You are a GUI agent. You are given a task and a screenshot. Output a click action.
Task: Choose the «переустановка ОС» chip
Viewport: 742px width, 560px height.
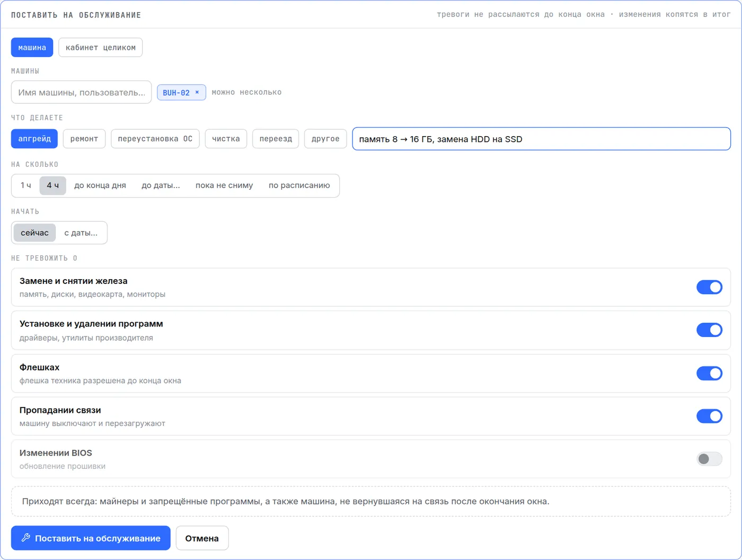tap(155, 139)
